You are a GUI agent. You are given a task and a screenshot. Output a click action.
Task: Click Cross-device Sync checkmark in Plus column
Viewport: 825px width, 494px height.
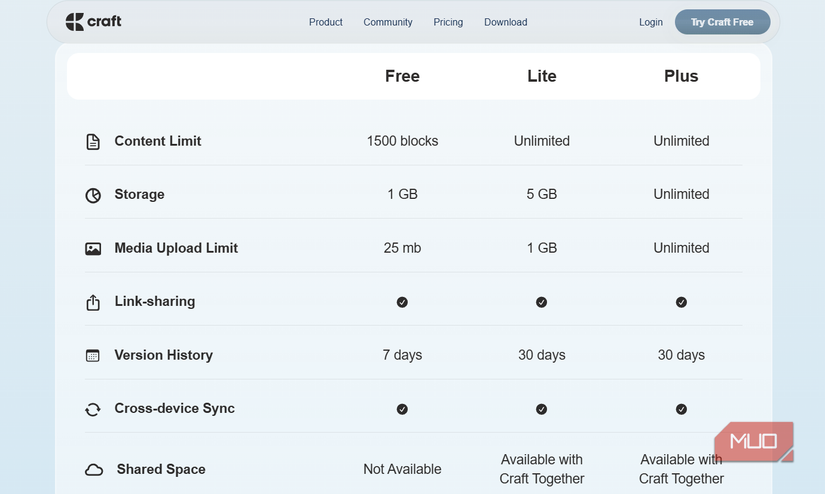pos(681,409)
